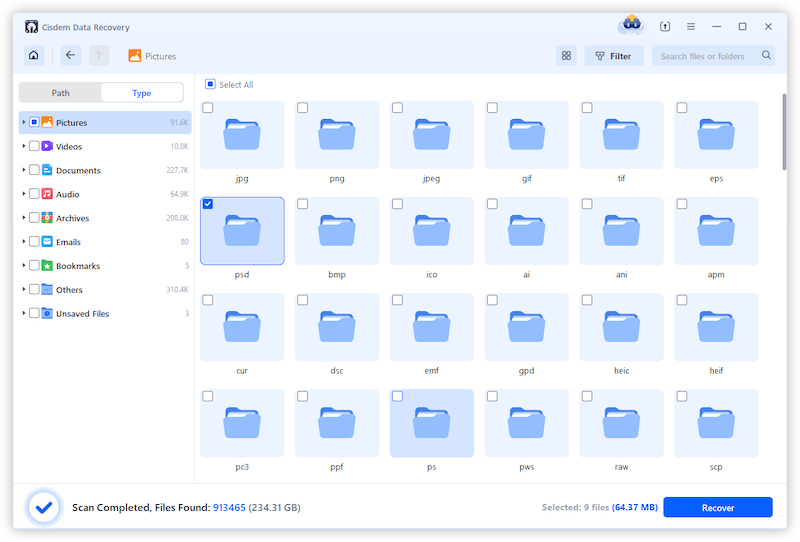Image resolution: width=800 pixels, height=542 pixels.
Task: Select the Unsaved Files row
Action: click(105, 313)
